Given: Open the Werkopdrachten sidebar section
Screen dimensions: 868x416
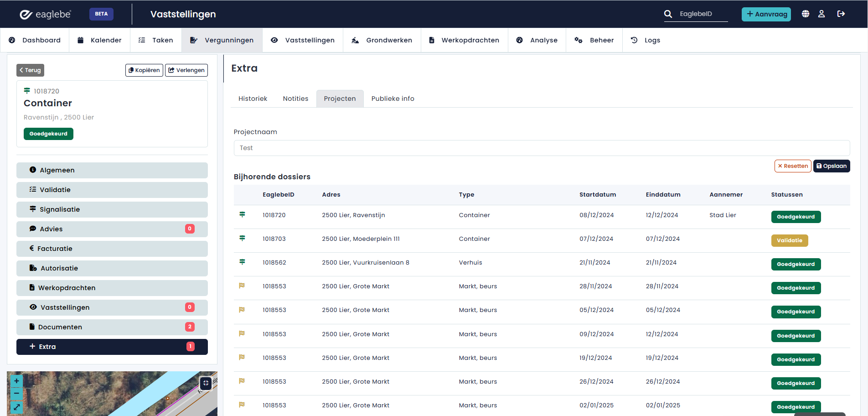Looking at the screenshot, I should [x=112, y=288].
